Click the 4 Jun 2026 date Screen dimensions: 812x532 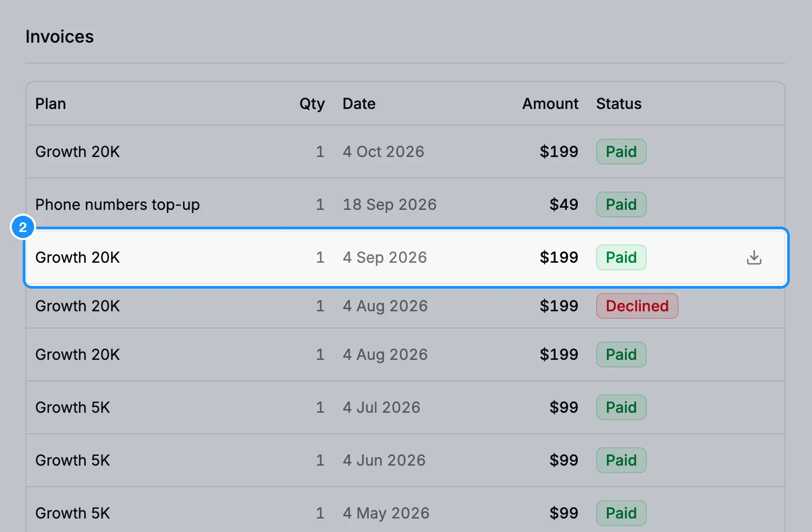384,460
